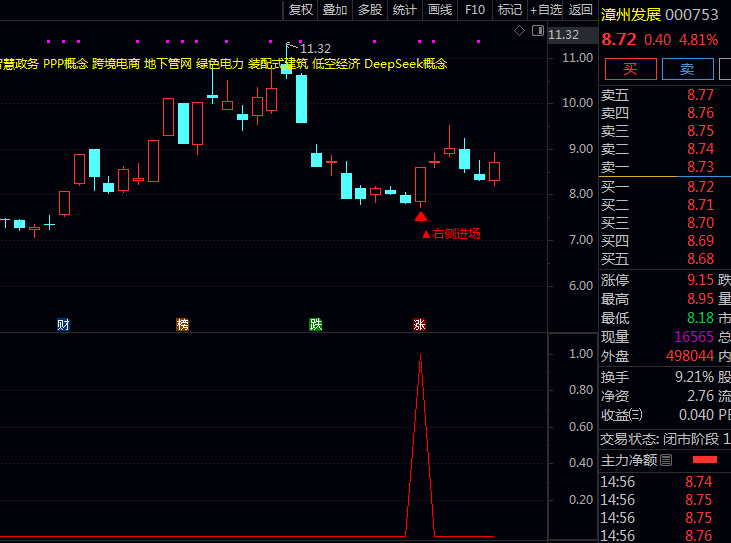Screen dimensions: 731x543
Task: Click the 财 financial marker icon
Action: coord(63,324)
